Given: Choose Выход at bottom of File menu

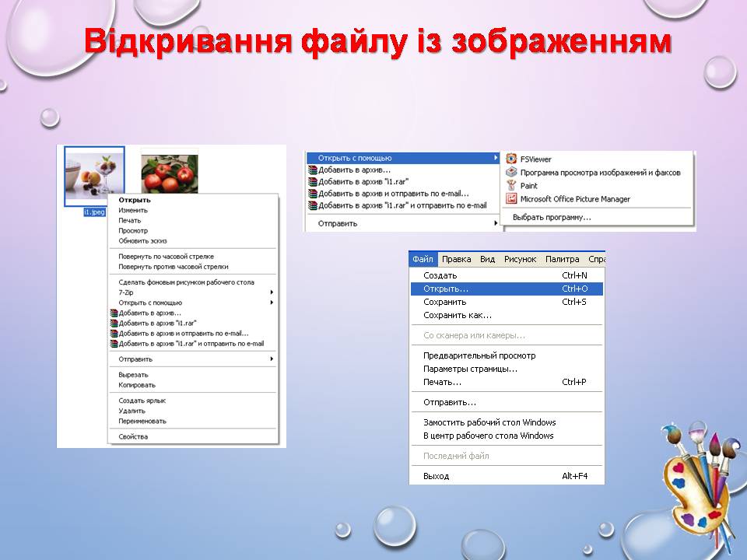Looking at the screenshot, I should click(437, 476).
